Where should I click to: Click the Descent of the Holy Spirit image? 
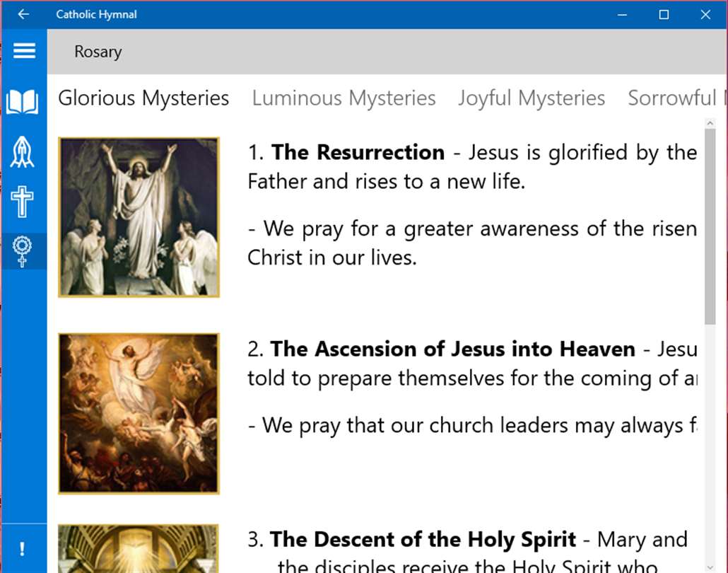pos(139,548)
